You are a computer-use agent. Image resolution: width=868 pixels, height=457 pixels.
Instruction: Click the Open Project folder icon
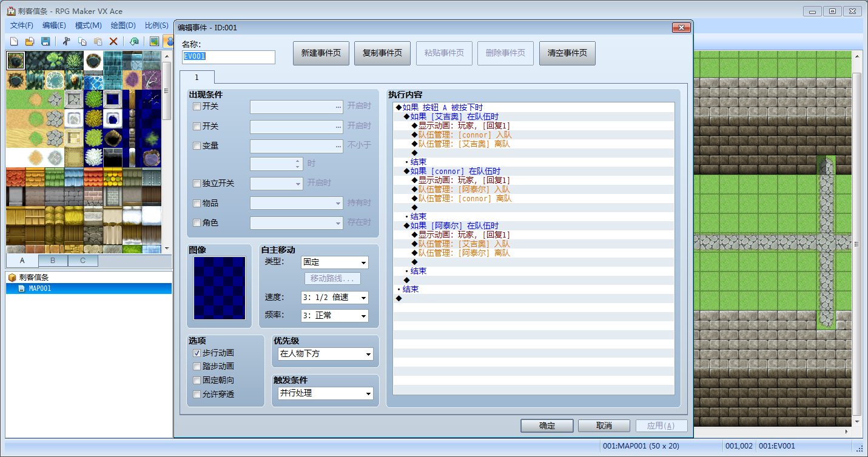(x=29, y=41)
